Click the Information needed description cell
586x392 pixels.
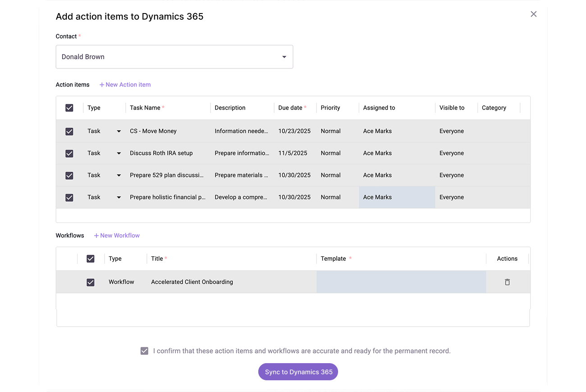click(x=242, y=131)
